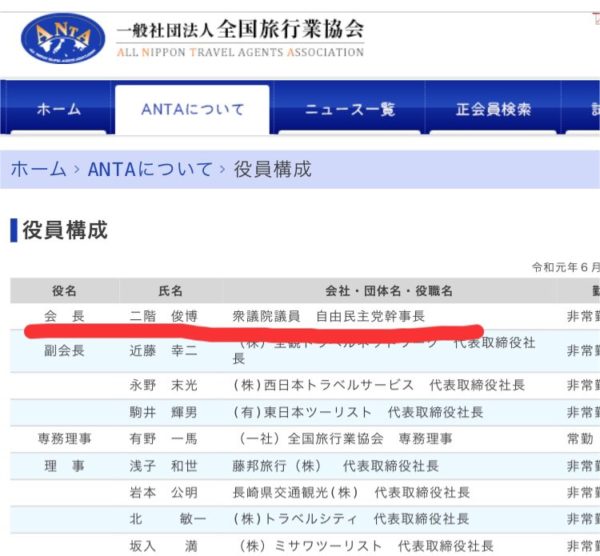Viewport: 600px width, 556px height.
Task: Open the ニュース一覧 tab
Action: point(350,109)
